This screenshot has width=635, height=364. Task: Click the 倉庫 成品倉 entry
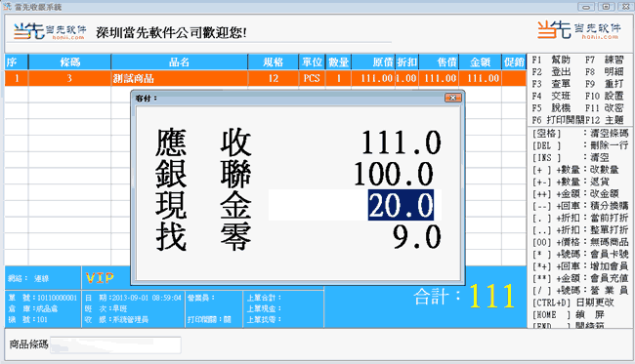[x=33, y=308]
